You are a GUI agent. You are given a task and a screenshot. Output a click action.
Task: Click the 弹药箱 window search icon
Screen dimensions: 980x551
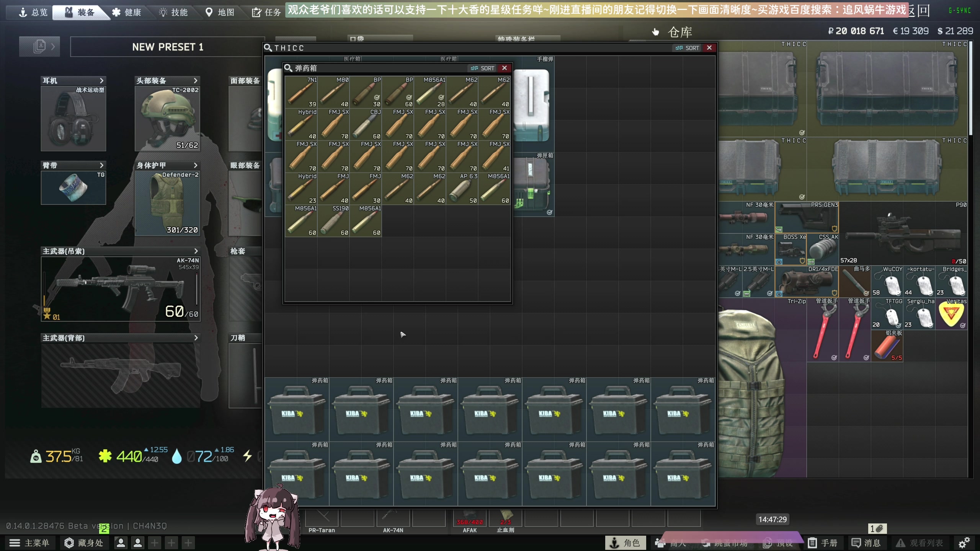point(288,68)
